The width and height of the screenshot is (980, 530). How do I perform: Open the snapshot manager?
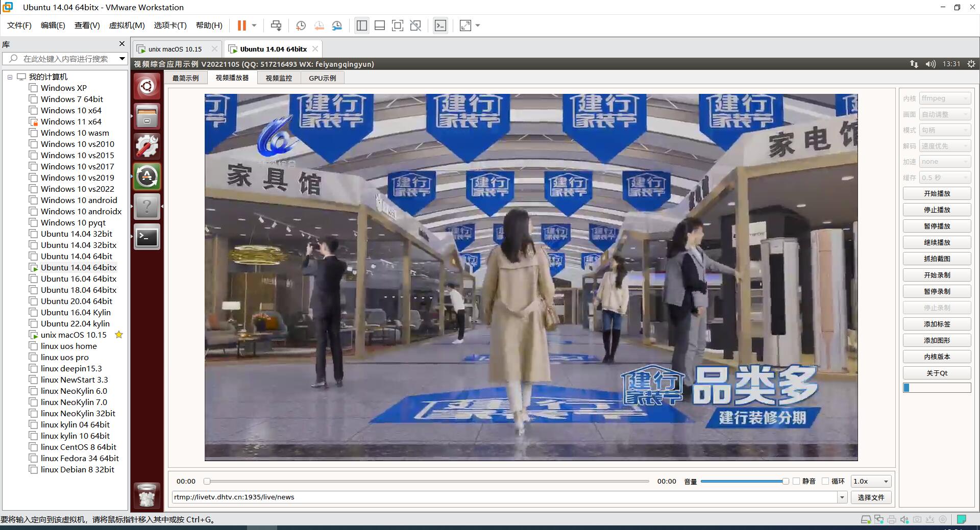(337, 26)
